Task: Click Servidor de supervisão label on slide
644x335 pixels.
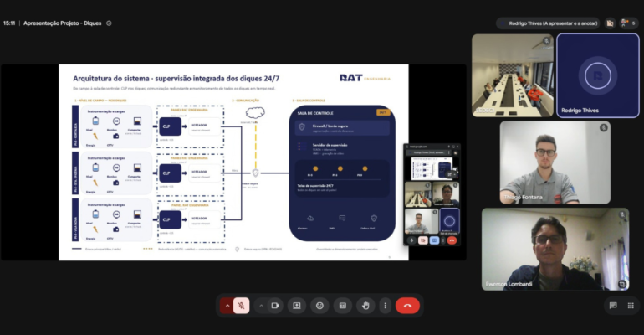Action: (330, 145)
